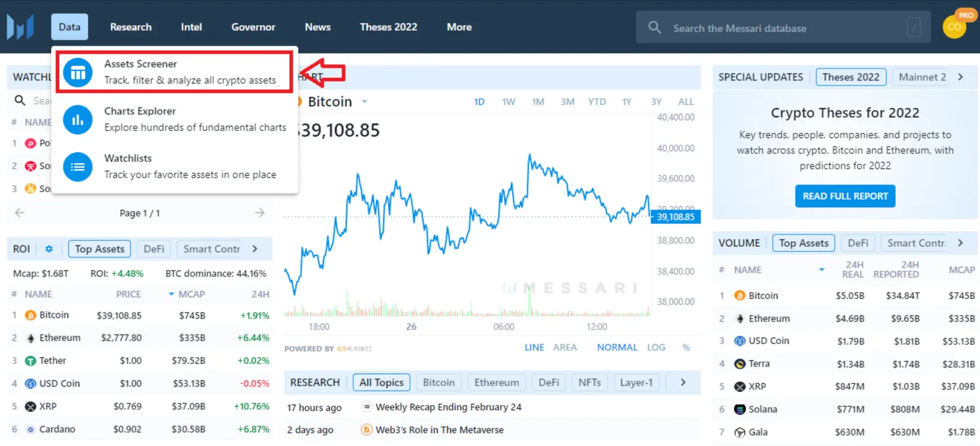Screen dimensions: 980x446
Task: Select ALL chart timeframe
Action: pos(686,102)
